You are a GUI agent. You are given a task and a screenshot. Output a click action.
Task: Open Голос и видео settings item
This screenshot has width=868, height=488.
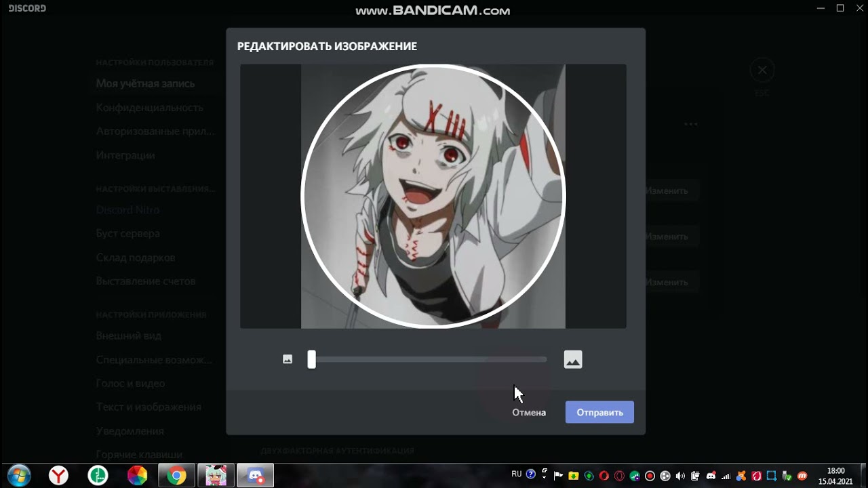tap(130, 383)
